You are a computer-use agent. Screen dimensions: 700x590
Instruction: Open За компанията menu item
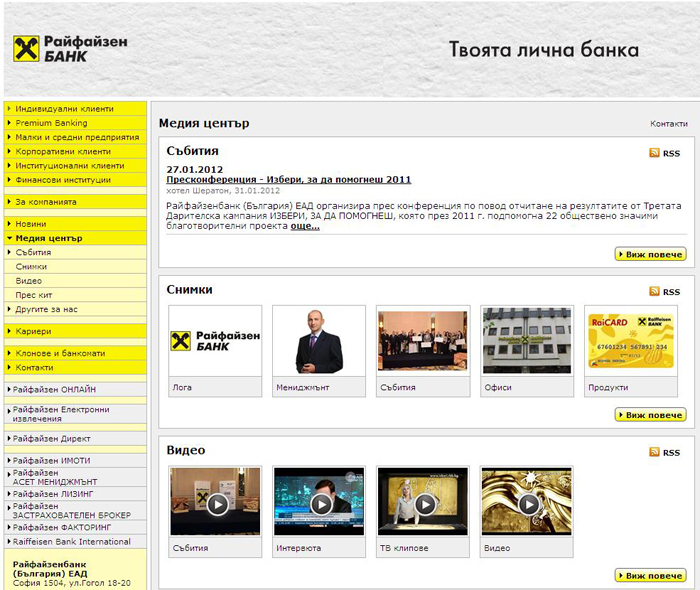(x=75, y=202)
